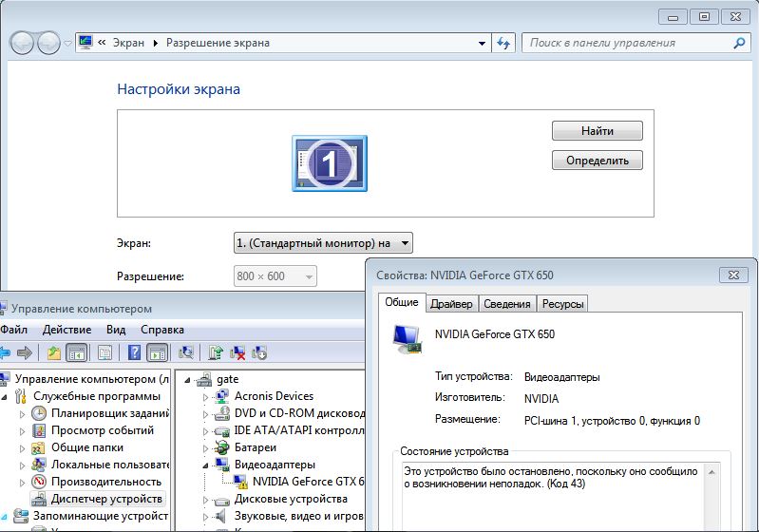Screen dimensions: 759x532
Task: Click the forward navigation button in the Explorer window
Action: 48,43
